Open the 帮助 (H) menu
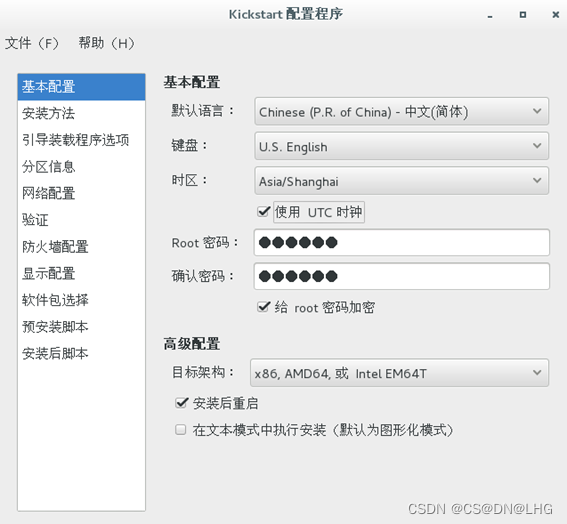 pos(107,43)
